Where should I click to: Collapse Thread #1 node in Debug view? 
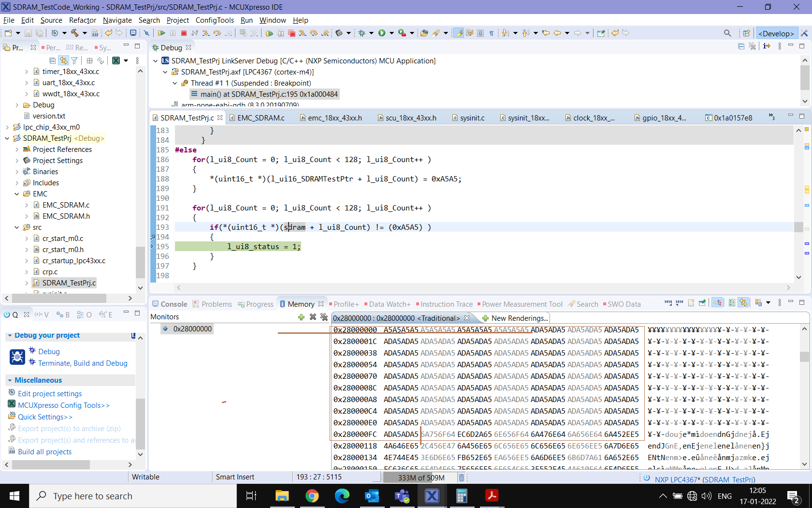pyautogui.click(x=175, y=83)
